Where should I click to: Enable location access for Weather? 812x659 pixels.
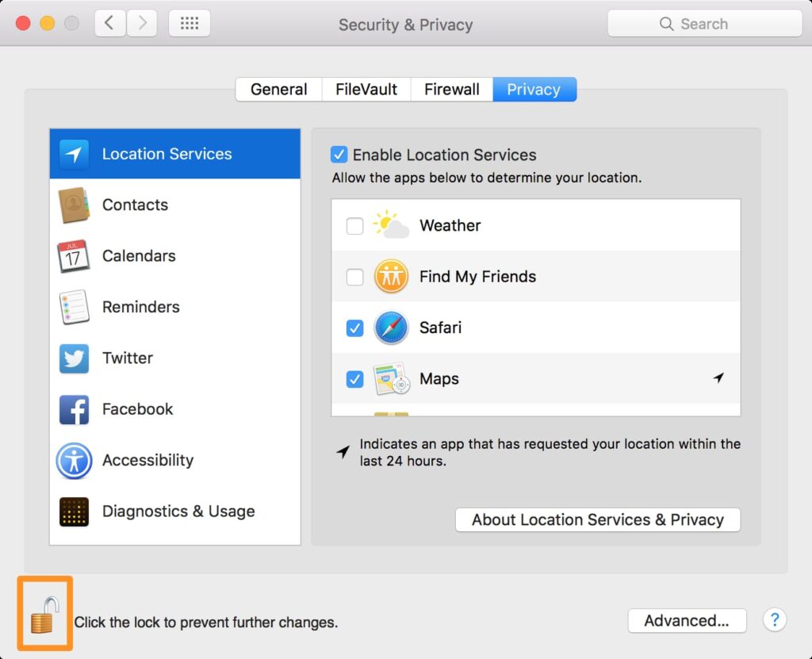click(x=354, y=225)
